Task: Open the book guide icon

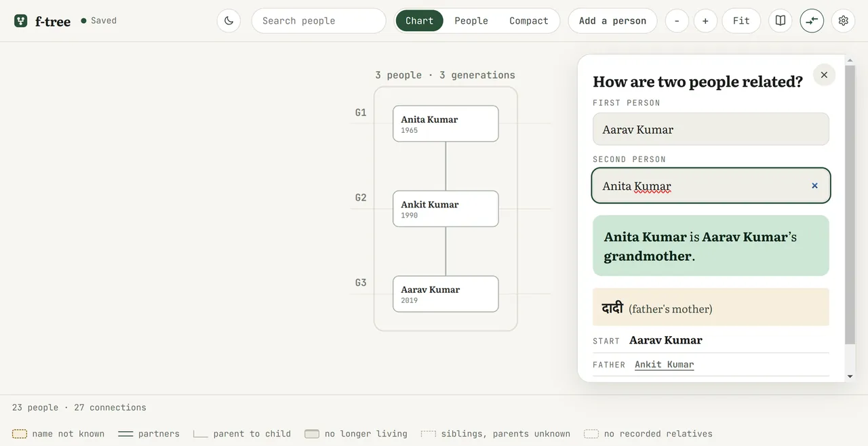Action: (781, 21)
